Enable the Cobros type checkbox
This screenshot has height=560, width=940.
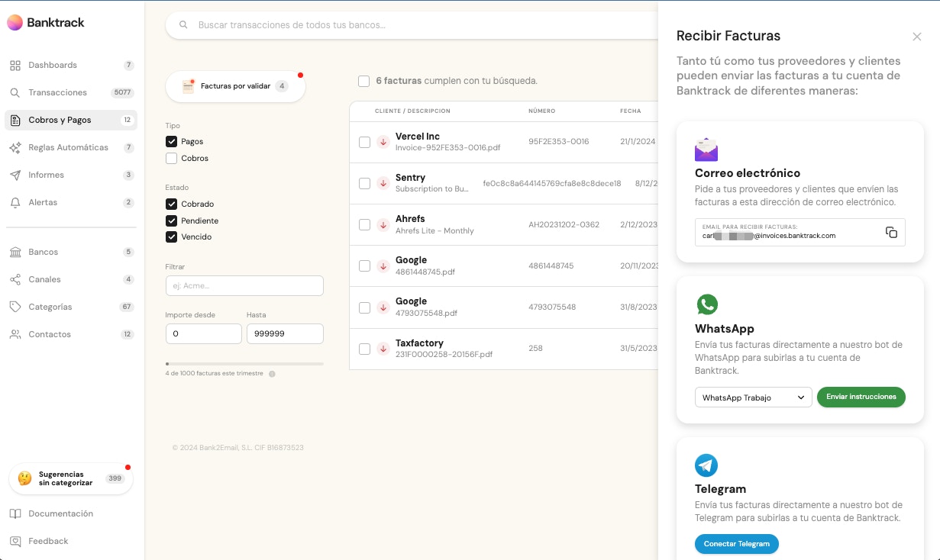(x=172, y=159)
